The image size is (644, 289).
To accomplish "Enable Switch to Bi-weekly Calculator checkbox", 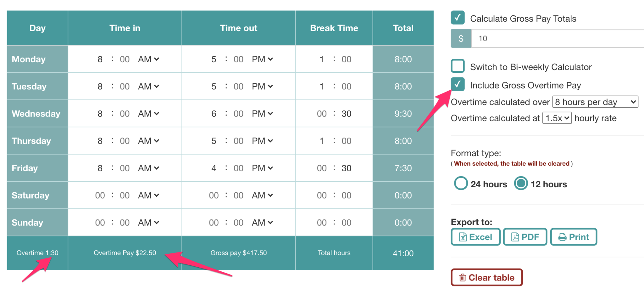I will pyautogui.click(x=458, y=66).
